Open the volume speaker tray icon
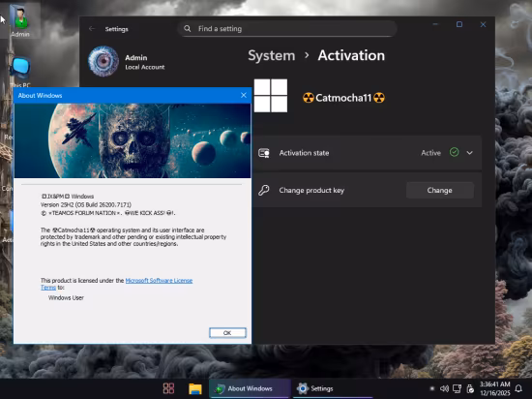 tap(444, 388)
